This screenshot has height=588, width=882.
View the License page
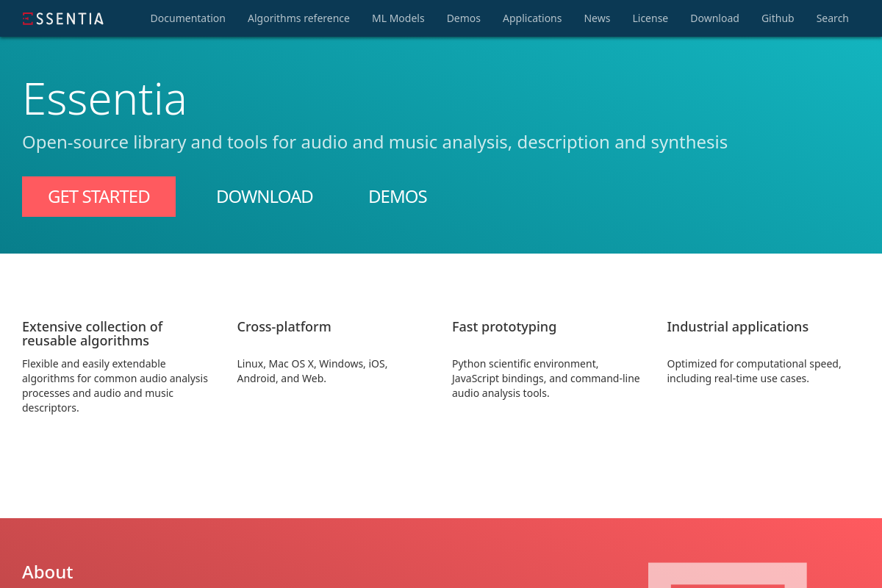pos(650,18)
